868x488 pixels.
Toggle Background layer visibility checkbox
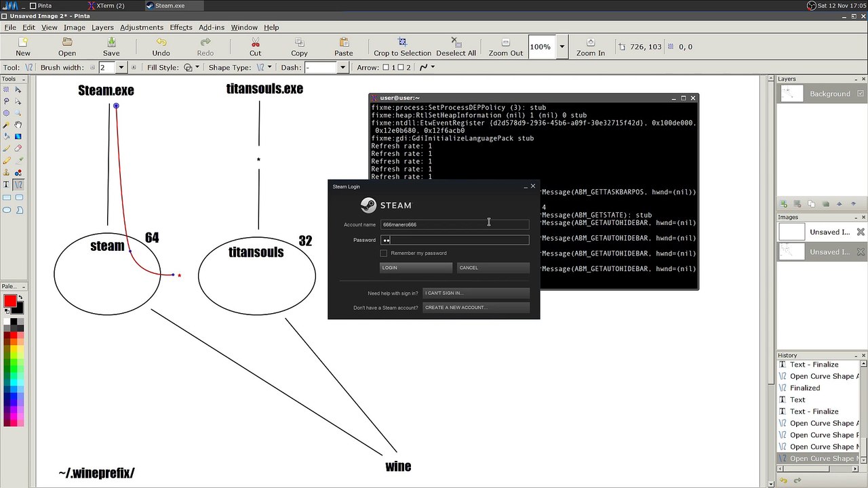[861, 94]
